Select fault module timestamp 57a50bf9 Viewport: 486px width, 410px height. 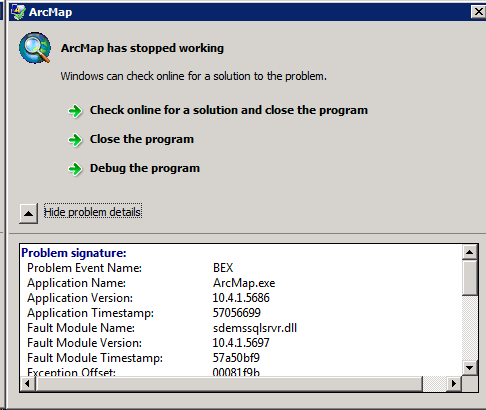coord(236,358)
